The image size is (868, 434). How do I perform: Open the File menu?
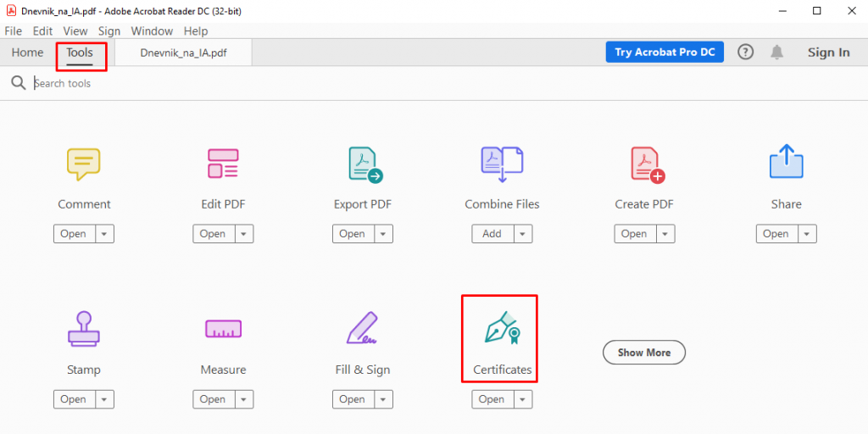pos(14,31)
